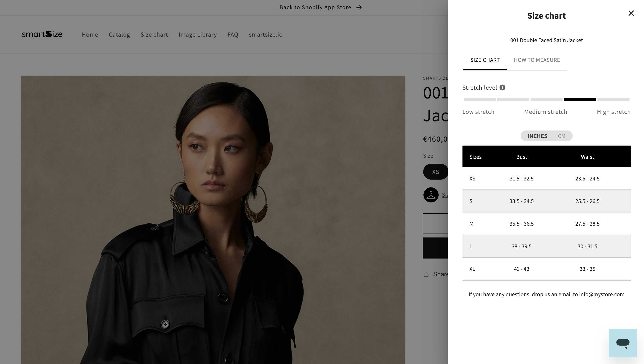The height and width of the screenshot is (364, 644).
Task: Click the highlighted stretch level segment
Action: 580,100
